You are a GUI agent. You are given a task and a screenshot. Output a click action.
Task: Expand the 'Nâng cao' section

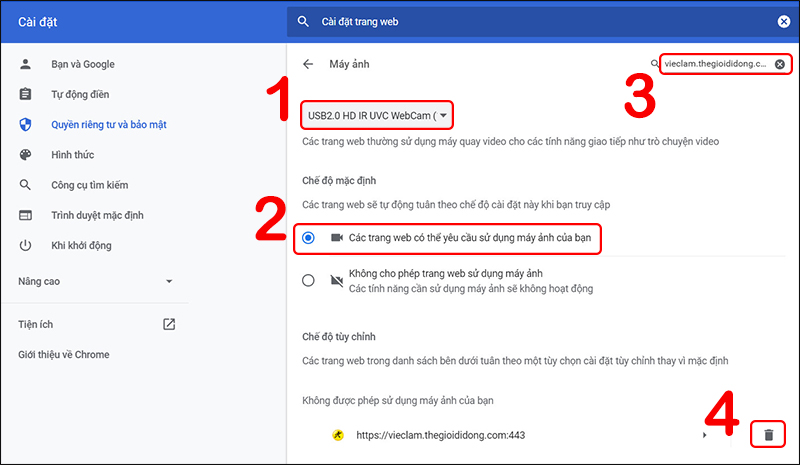coord(95,281)
